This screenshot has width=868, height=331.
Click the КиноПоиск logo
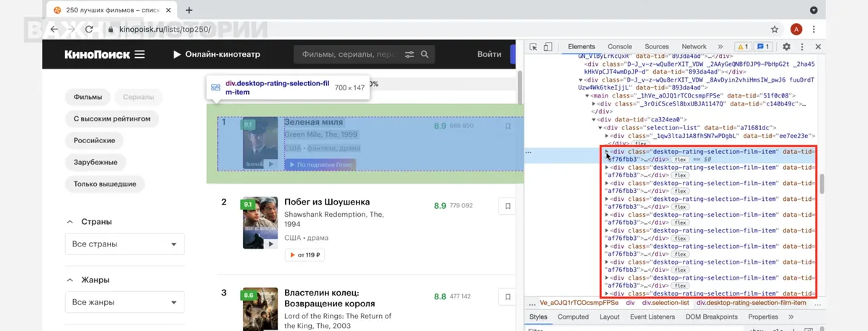click(x=97, y=54)
